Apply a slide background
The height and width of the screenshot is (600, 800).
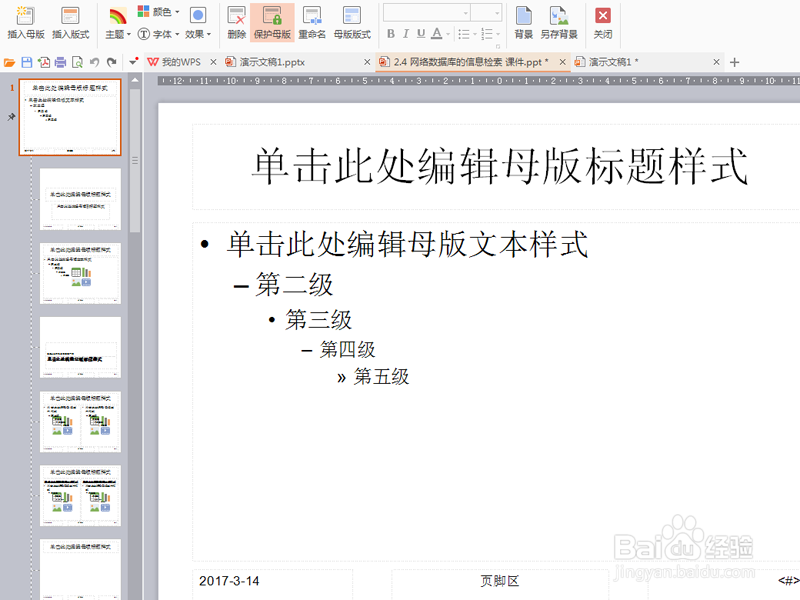point(522,18)
